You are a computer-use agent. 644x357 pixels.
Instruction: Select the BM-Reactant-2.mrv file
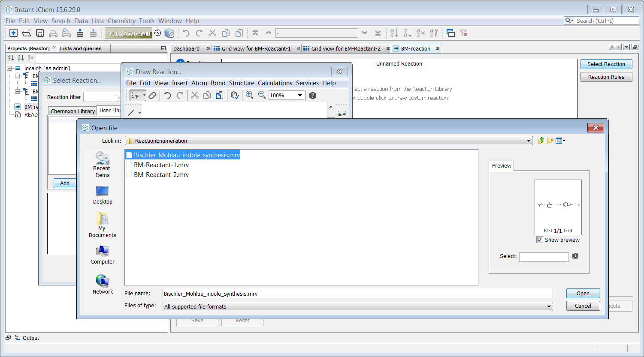(161, 175)
